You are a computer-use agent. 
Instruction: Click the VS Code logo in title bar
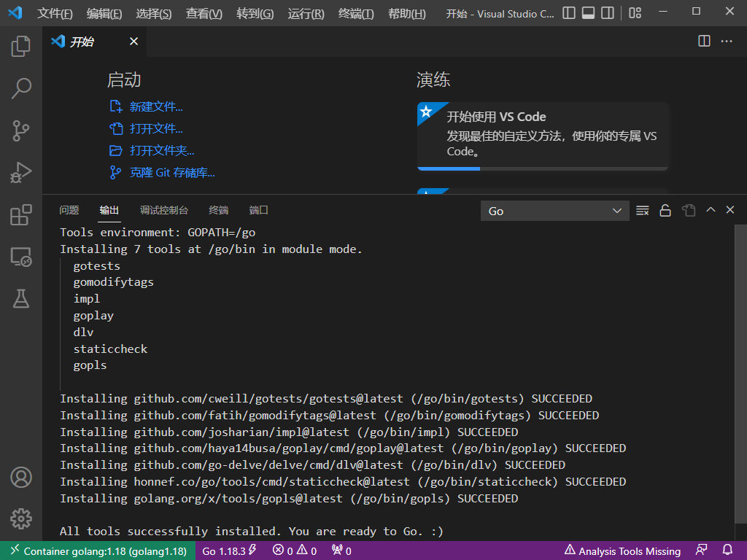tap(15, 13)
